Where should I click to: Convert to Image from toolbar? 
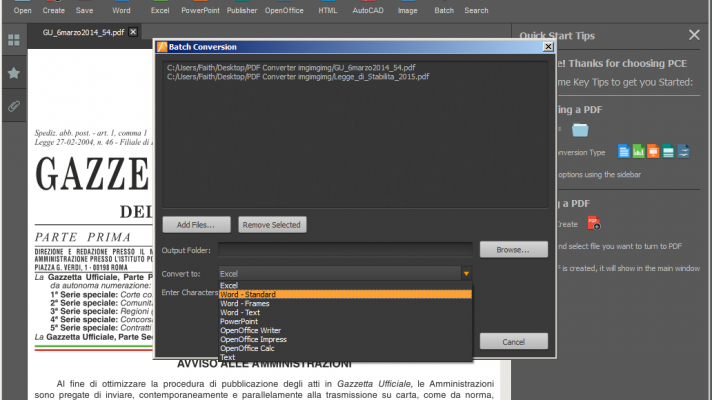[x=407, y=8]
